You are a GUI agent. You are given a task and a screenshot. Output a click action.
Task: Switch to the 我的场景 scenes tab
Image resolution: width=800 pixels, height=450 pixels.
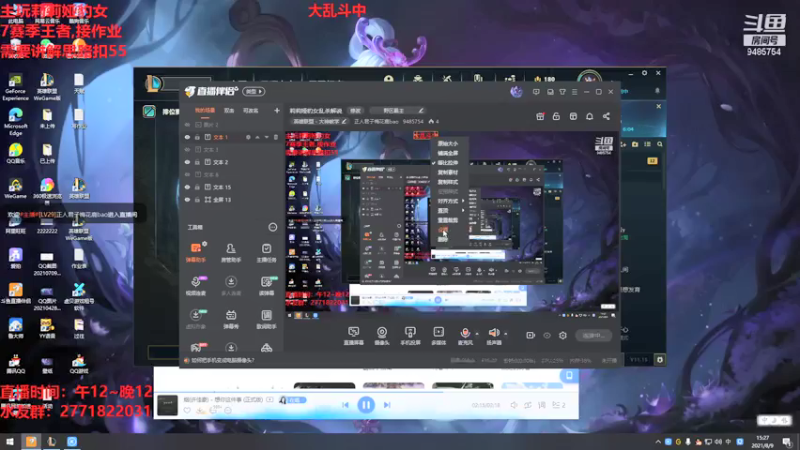pyautogui.click(x=205, y=110)
